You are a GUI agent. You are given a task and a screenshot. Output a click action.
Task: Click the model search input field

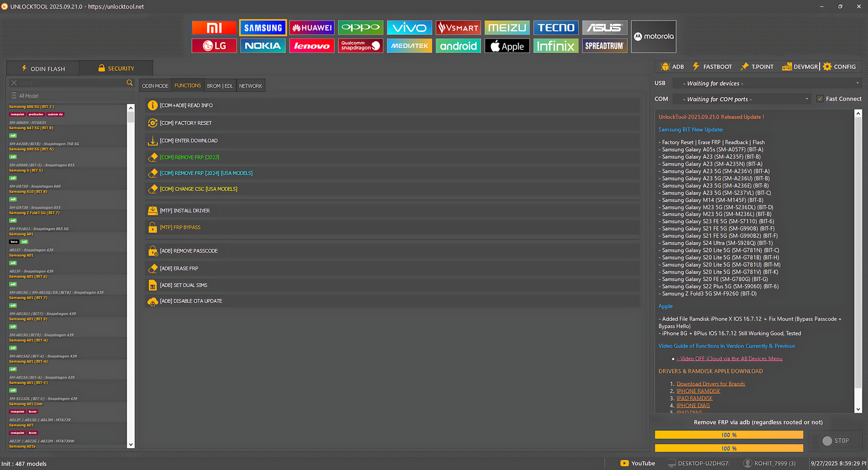pos(71,83)
